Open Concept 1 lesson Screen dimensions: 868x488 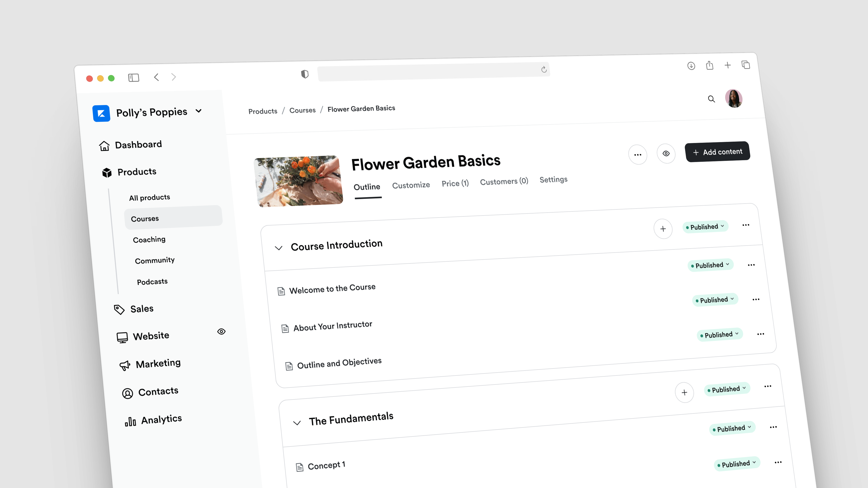pos(326,466)
